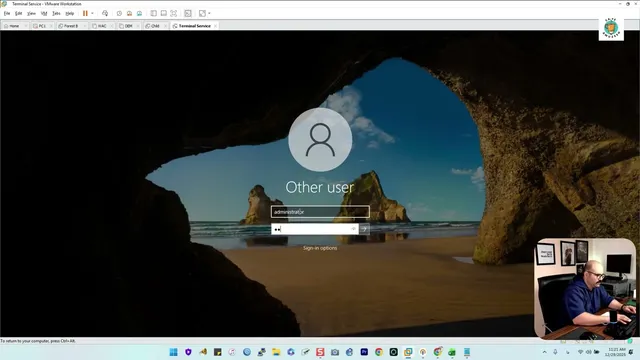
Task: Click the stretch guest display icon
Action: coord(202,13)
